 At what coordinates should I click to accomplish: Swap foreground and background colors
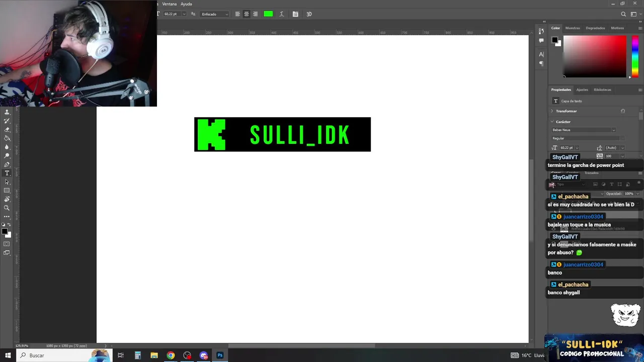pos(10,225)
